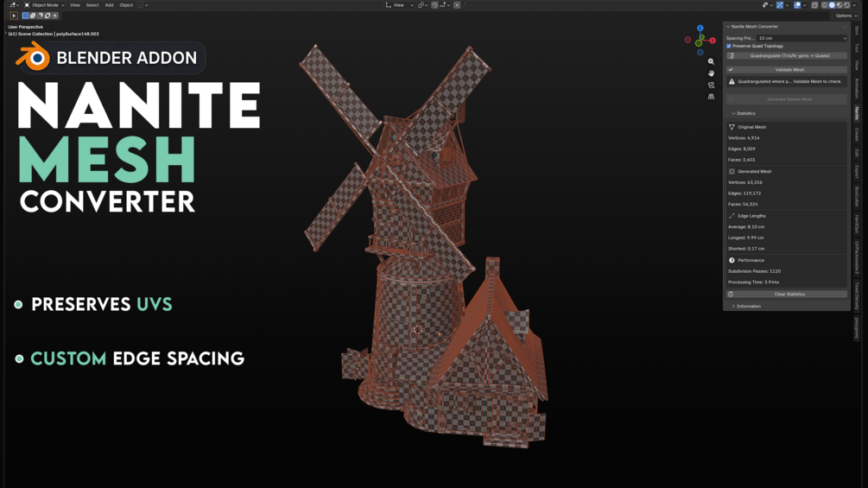This screenshot has width=868, height=488.
Task: Toggle proportional editing in header
Action: tap(457, 5)
